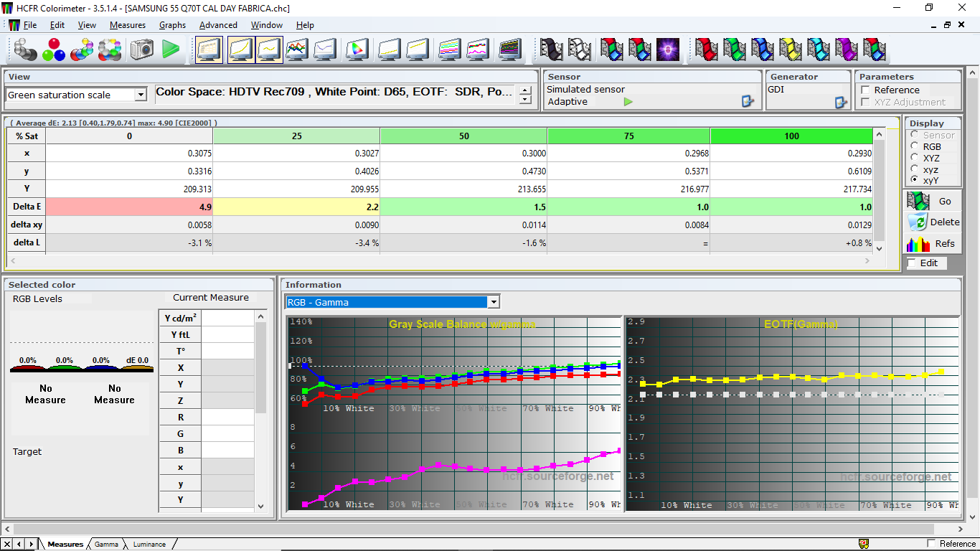Image resolution: width=980 pixels, height=551 pixels.
Task: Open the Graphs menu
Action: 172,24
